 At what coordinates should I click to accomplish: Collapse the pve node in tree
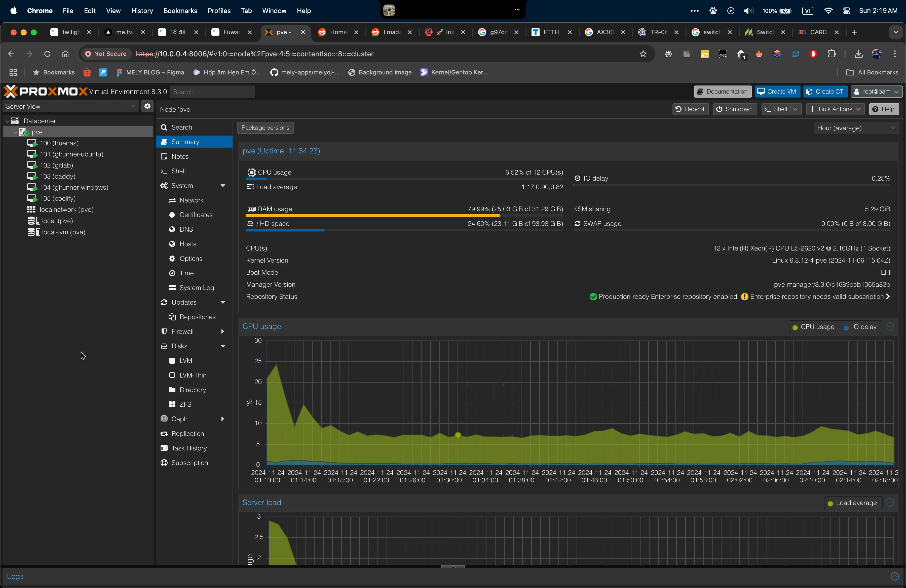click(15, 132)
